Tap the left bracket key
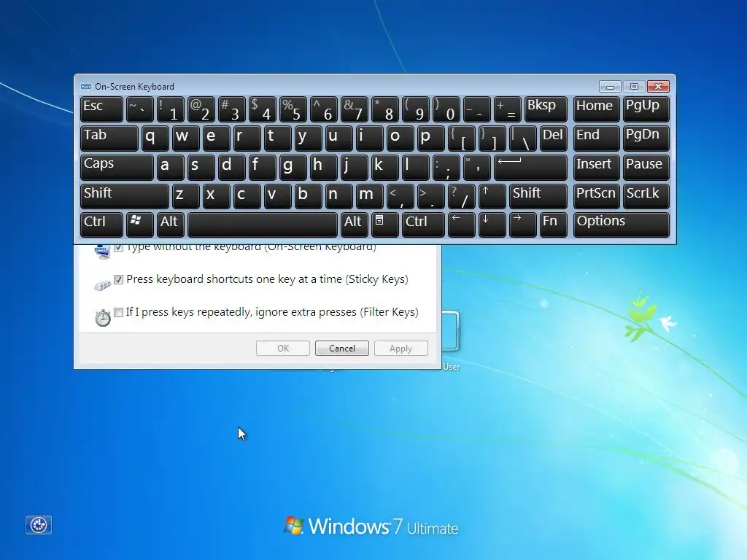Screen dimensions: 747x560 pyautogui.click(x=462, y=138)
